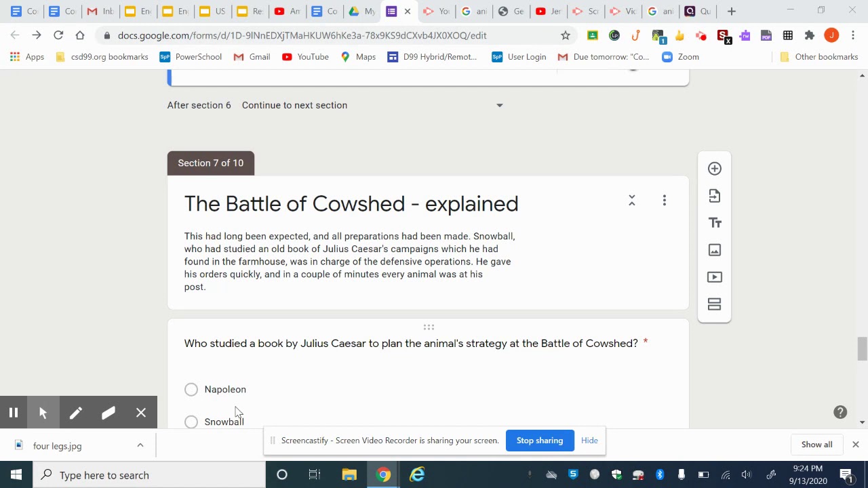The height and width of the screenshot is (488, 868).
Task: Close the Screencastify drawing toolbar
Action: tap(141, 413)
